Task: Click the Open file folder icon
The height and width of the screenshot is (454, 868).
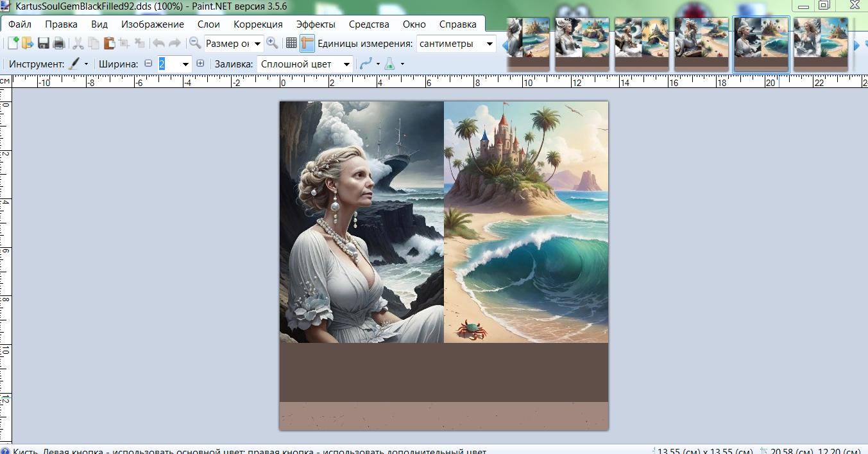Action: click(x=28, y=44)
